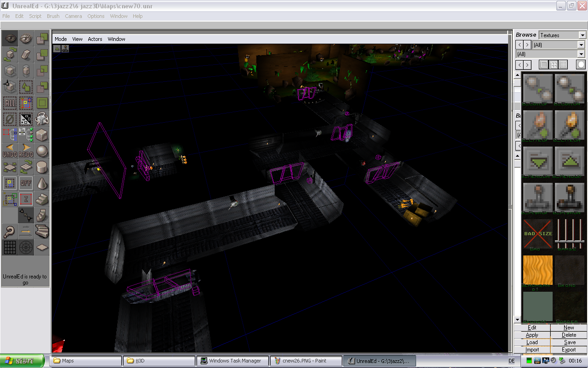Image resolution: width=588 pixels, height=368 pixels.
Task: Click the invert selection black-white tool
Action: (x=26, y=119)
